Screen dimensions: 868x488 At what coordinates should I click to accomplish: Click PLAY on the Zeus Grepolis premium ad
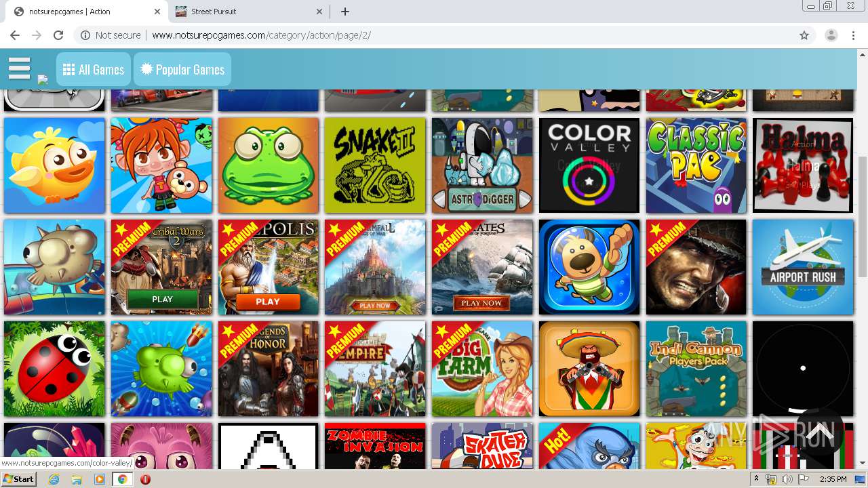(268, 302)
